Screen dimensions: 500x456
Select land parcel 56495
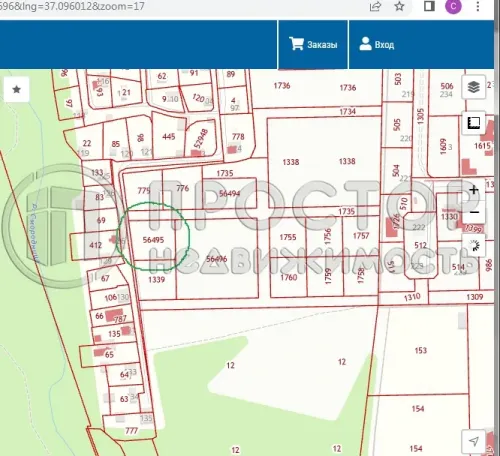[153, 240]
